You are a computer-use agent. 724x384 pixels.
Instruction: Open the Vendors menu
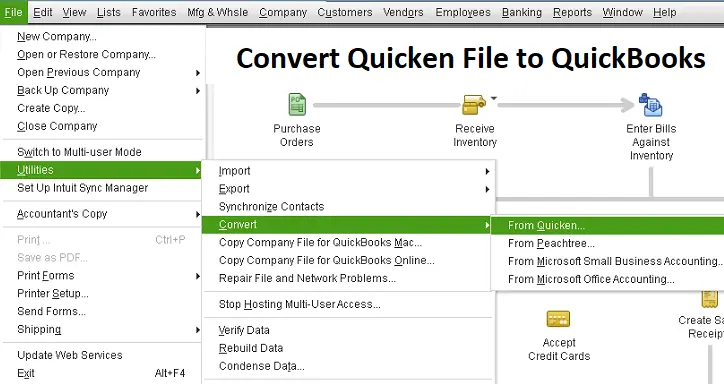(403, 12)
